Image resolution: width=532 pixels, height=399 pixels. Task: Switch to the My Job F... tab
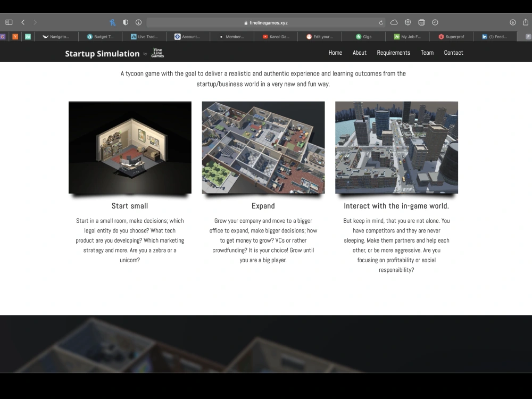408,37
